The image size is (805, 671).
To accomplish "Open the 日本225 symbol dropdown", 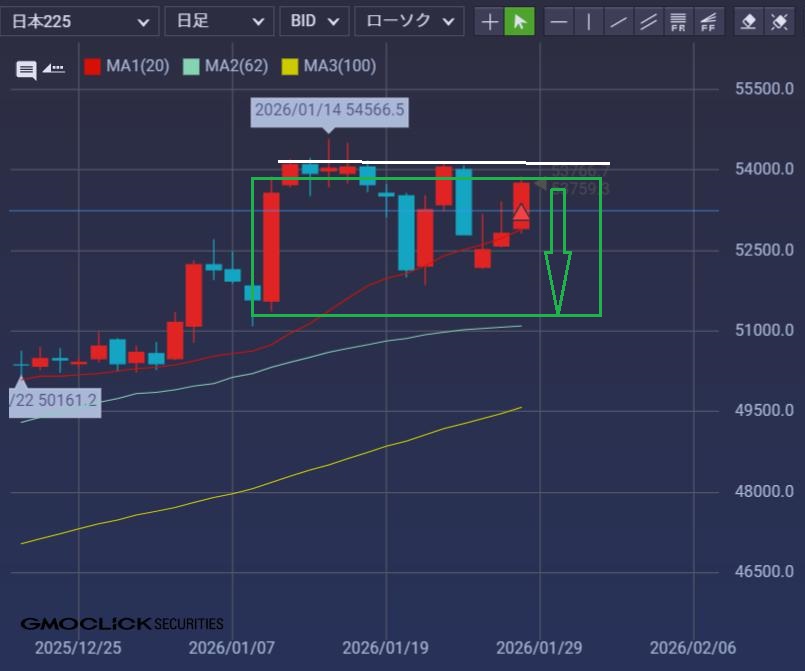I will [82, 21].
